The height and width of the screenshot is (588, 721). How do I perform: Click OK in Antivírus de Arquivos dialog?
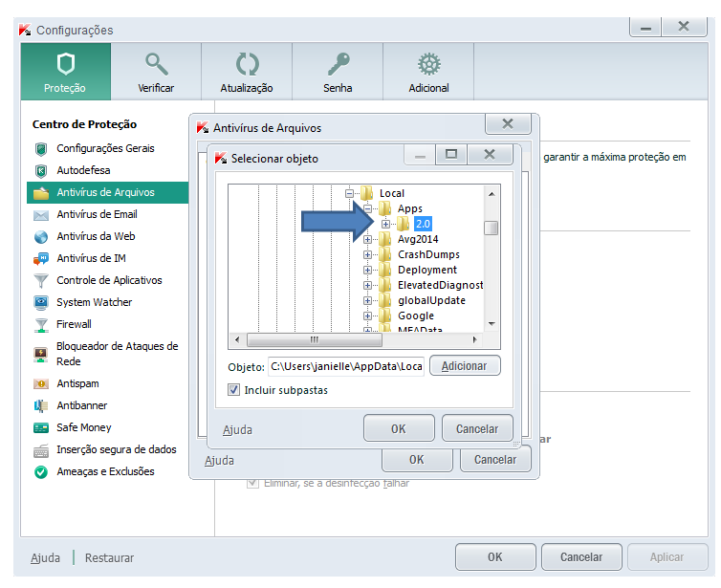point(417,460)
